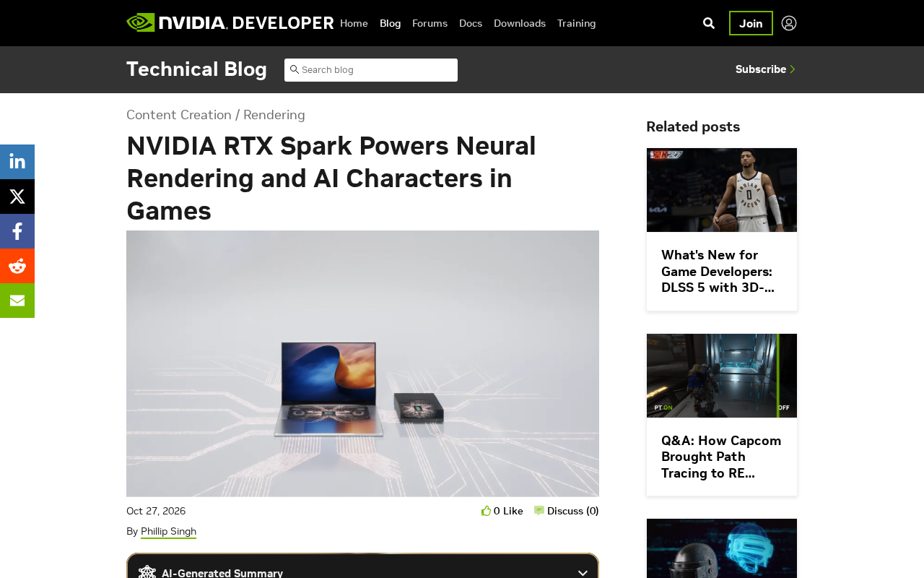Screen dimensions: 924x578
Task: Open the basketball player related post thumbnail
Action: (722, 190)
